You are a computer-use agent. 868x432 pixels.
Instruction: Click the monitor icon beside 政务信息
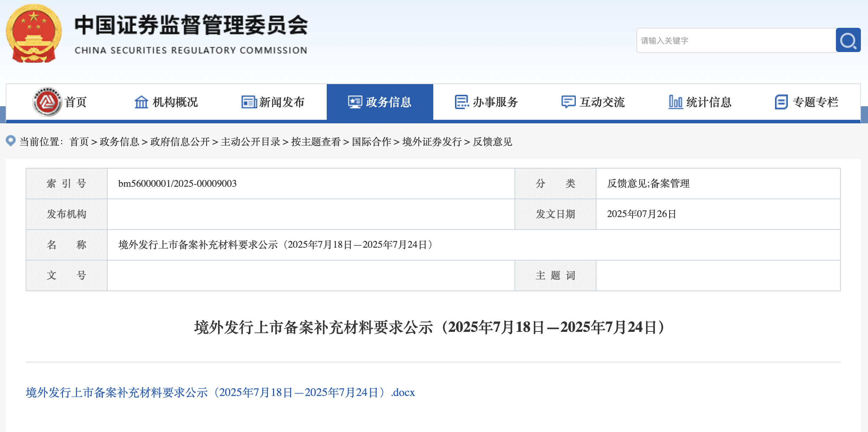pyautogui.click(x=355, y=102)
